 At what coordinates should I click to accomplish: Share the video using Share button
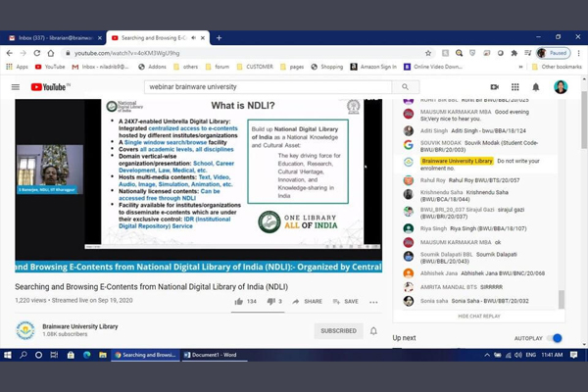click(308, 302)
